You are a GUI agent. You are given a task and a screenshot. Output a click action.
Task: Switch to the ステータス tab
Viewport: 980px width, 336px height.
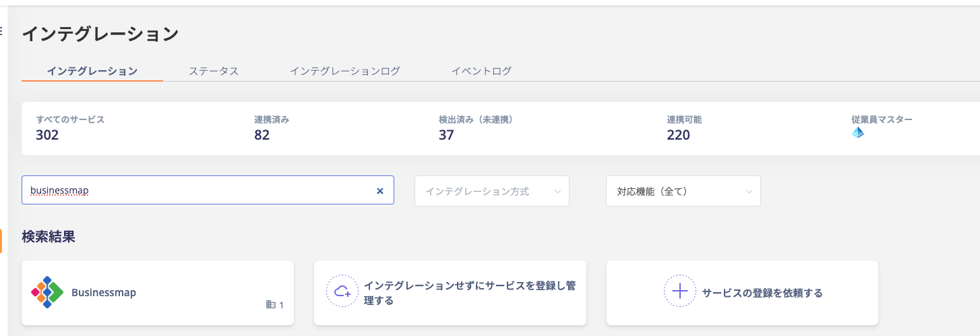[x=214, y=71]
